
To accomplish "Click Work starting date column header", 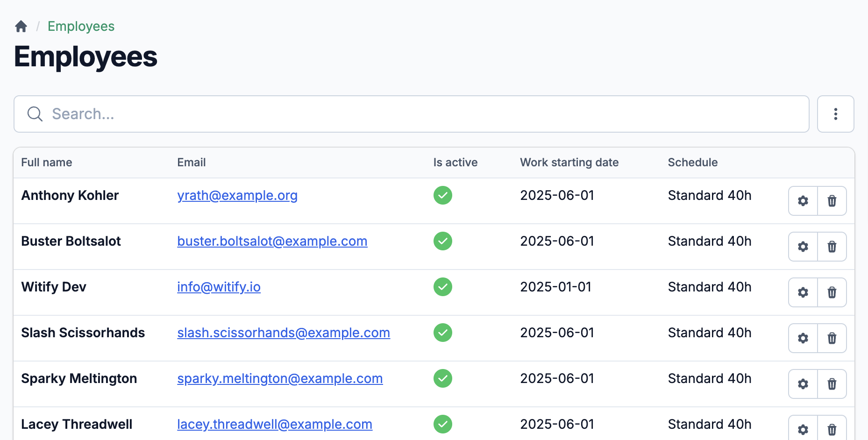I will (x=569, y=163).
